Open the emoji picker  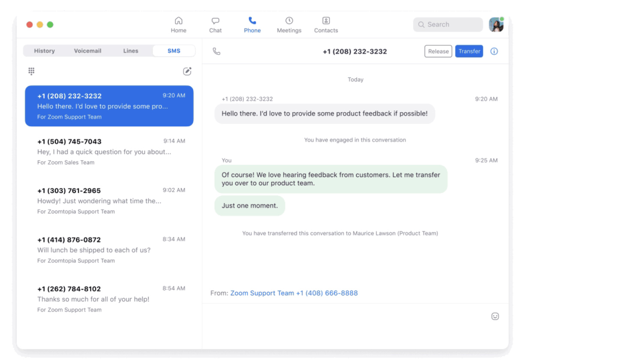pos(495,316)
